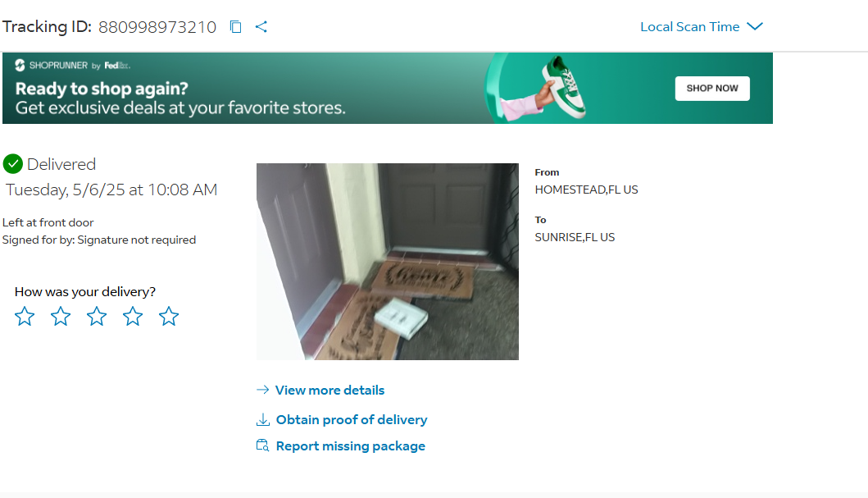Open the View more details link
The image size is (868, 498).
click(329, 391)
